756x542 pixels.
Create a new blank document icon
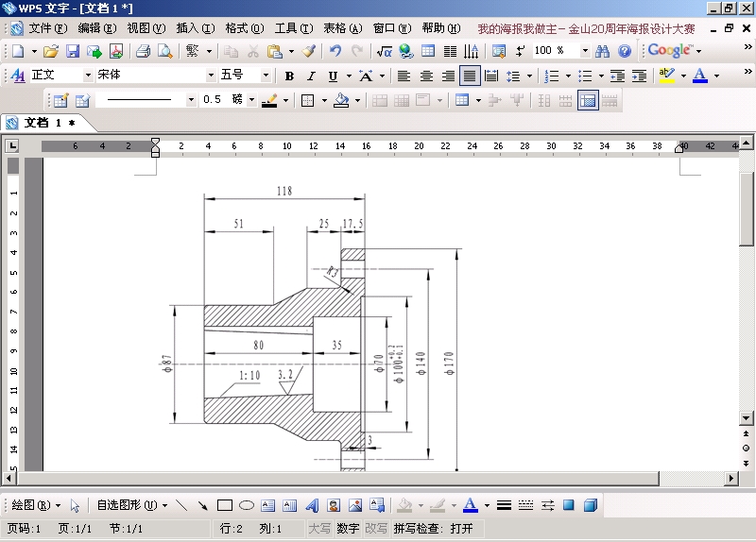tap(18, 51)
